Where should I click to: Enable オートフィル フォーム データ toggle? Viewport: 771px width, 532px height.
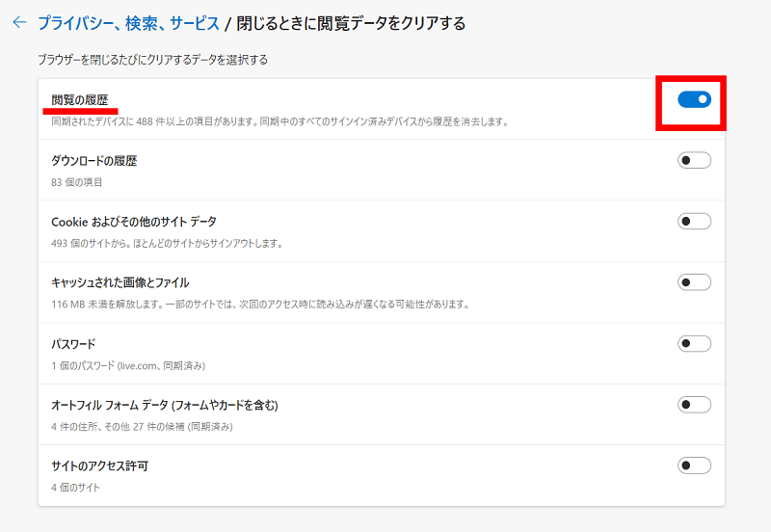694,405
